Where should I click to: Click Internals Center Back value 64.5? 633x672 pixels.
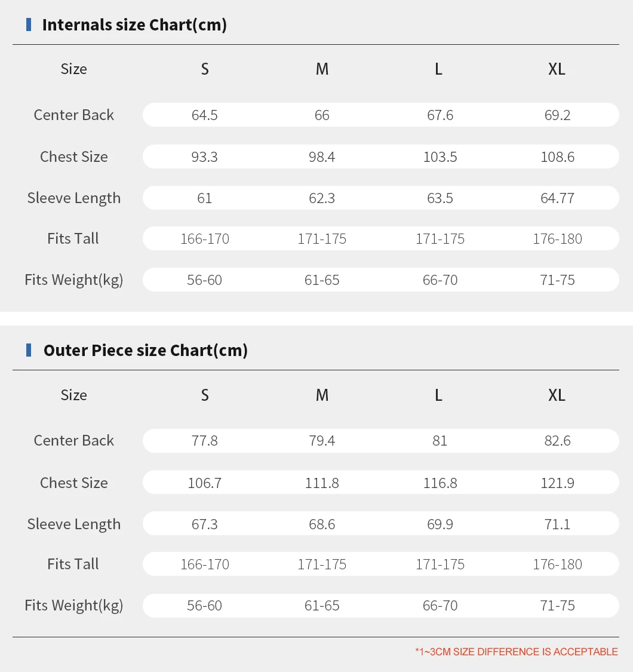(204, 115)
